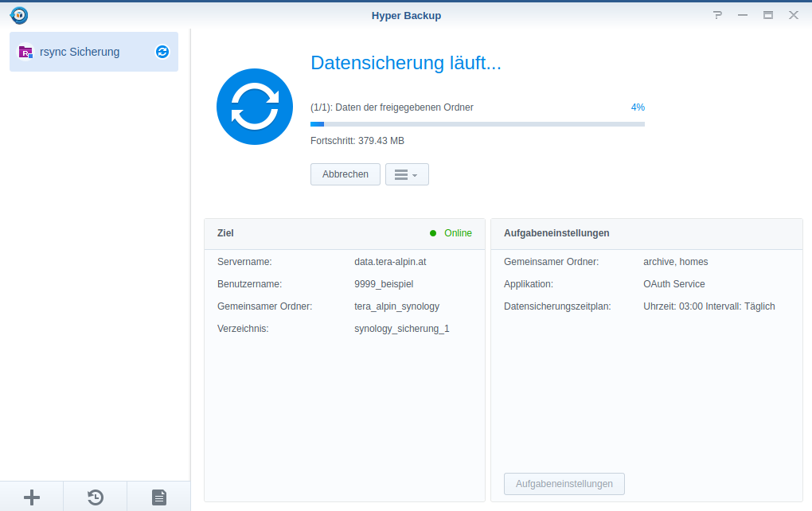Open the restore backup clock icon
Viewport: 812px width, 511px height.
[95, 497]
